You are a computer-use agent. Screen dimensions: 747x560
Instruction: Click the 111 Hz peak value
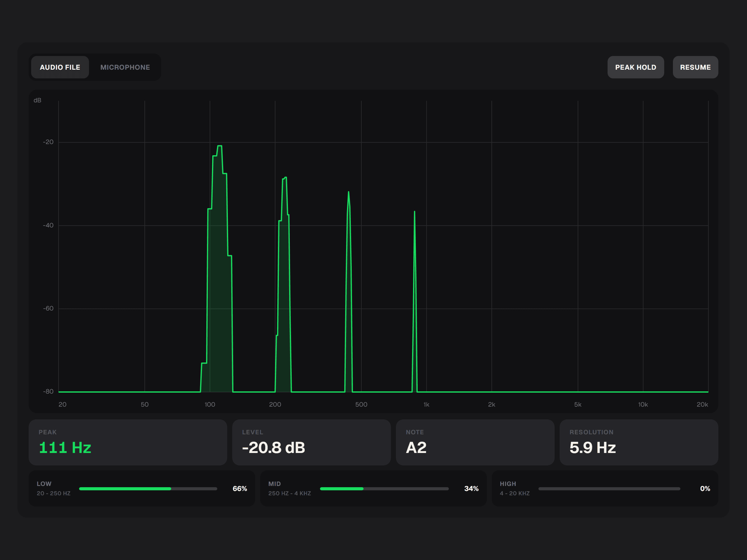pos(65,448)
